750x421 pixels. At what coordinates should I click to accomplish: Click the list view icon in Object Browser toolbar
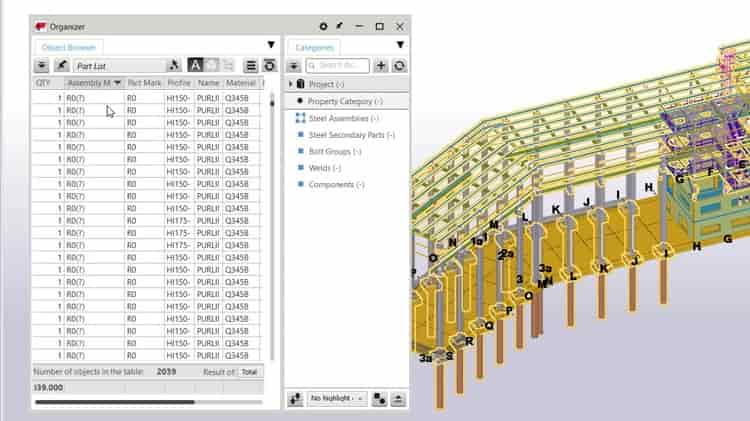tap(252, 65)
